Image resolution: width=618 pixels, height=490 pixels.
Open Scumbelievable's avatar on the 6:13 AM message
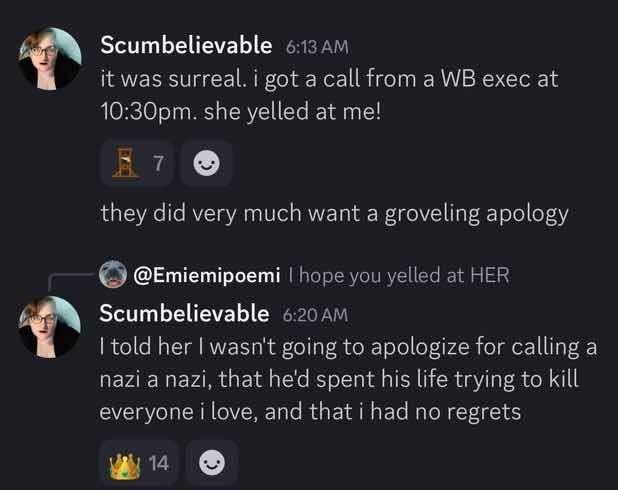[49, 58]
